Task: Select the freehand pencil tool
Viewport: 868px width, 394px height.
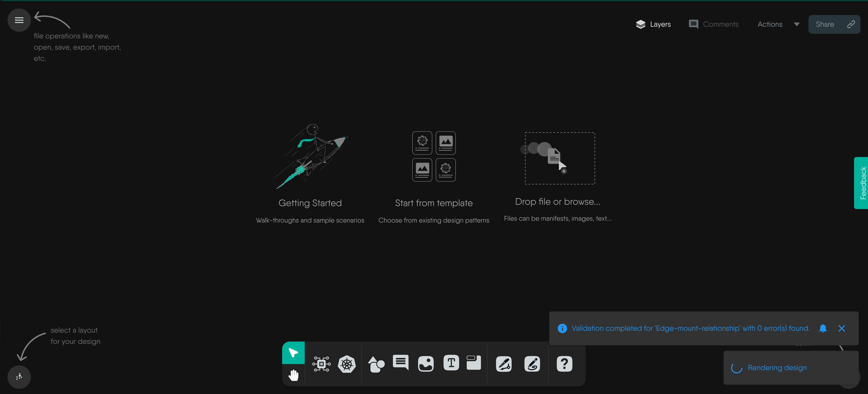Action: 532,364
